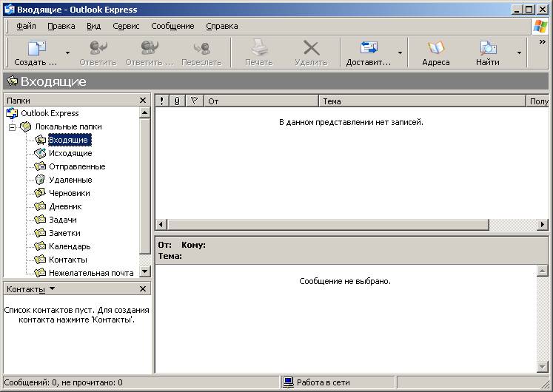Select the Контакты folder in the tree
The image size is (553, 392).
[68, 260]
